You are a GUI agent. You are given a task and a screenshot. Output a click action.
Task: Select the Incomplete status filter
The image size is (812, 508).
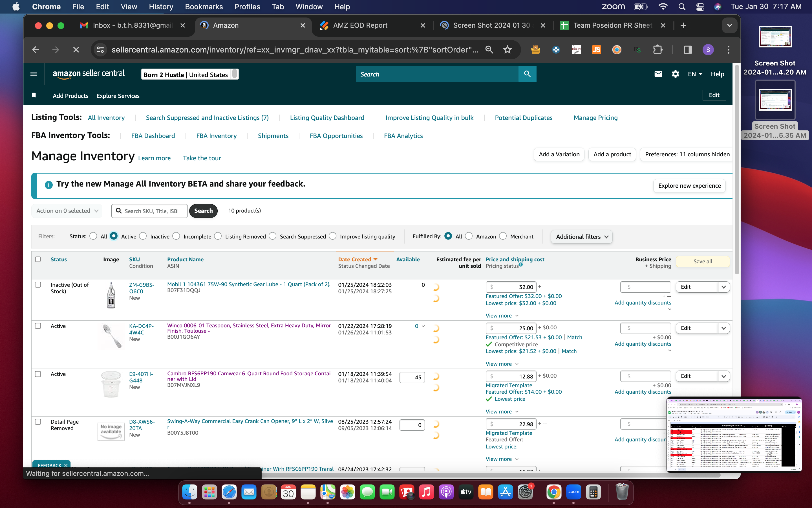click(176, 236)
